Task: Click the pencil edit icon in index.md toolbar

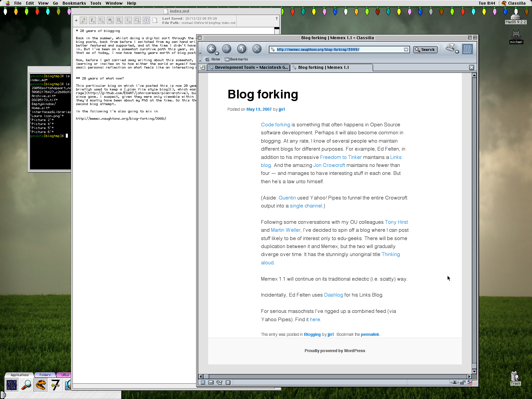Action: (83, 20)
